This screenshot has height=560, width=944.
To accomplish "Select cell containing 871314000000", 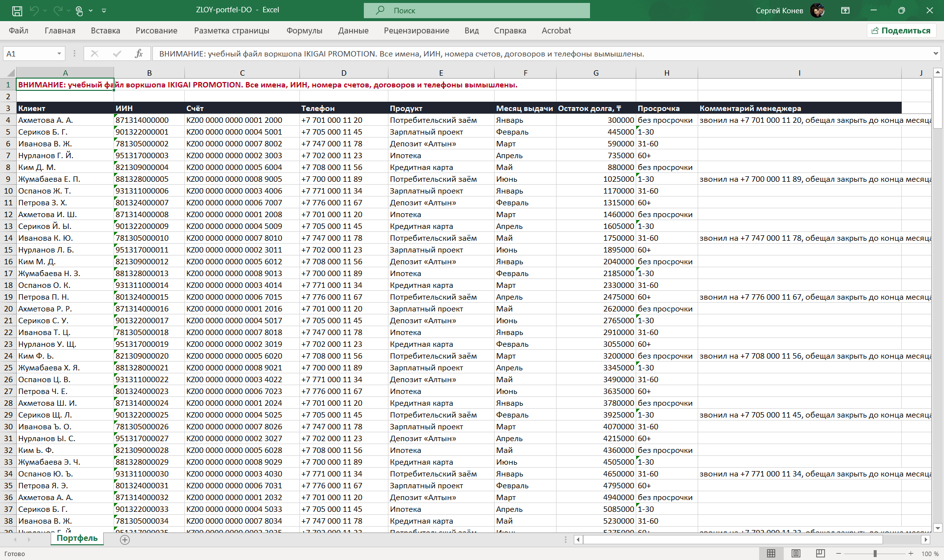I will (x=149, y=120).
